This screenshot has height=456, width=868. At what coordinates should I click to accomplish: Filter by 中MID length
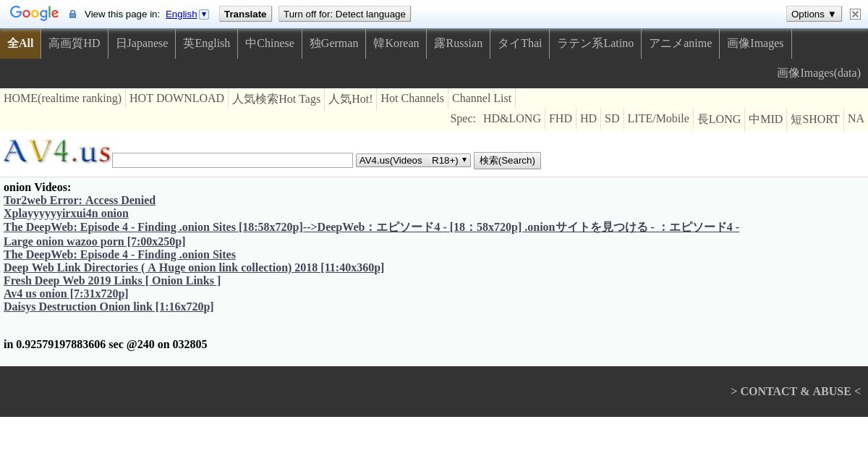click(766, 119)
